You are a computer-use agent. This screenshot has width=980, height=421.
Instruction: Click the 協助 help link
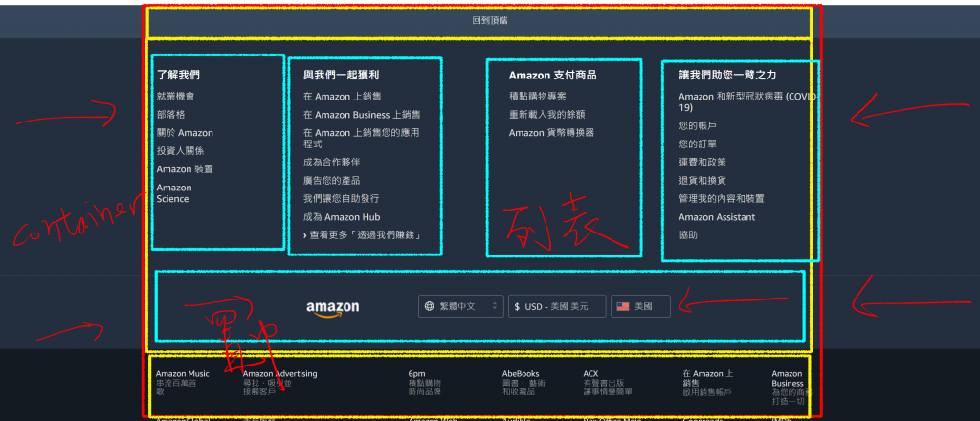pos(688,235)
